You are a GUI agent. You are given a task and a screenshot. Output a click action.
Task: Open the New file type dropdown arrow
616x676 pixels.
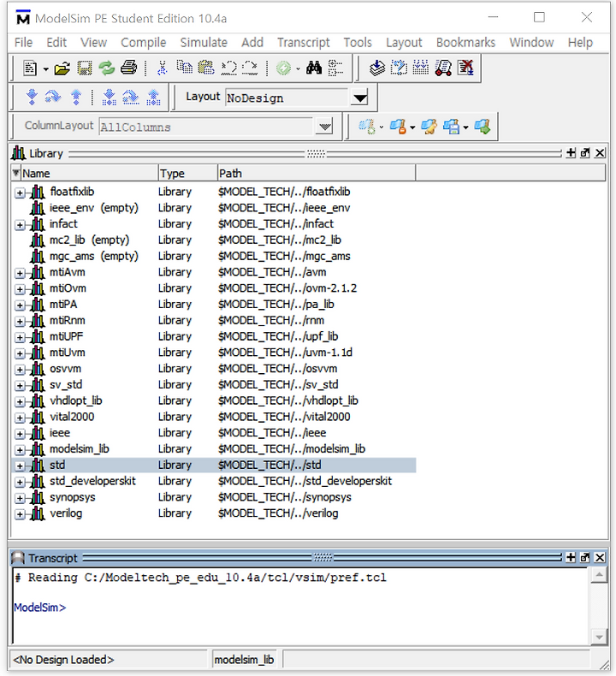pos(45,68)
